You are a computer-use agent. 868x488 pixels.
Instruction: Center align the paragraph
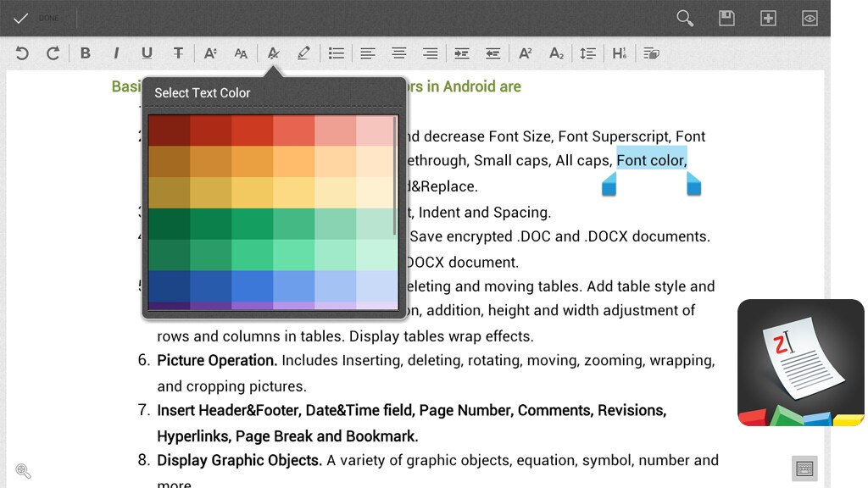coord(398,53)
